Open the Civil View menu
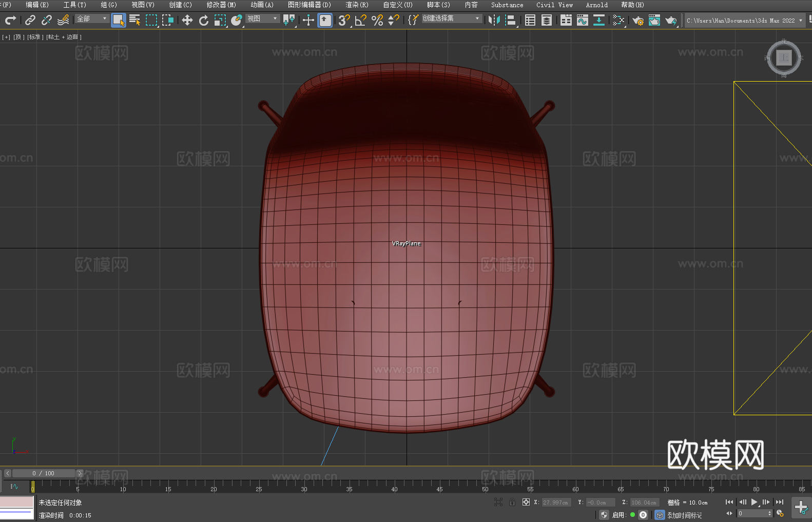The image size is (812, 522). (x=554, y=5)
